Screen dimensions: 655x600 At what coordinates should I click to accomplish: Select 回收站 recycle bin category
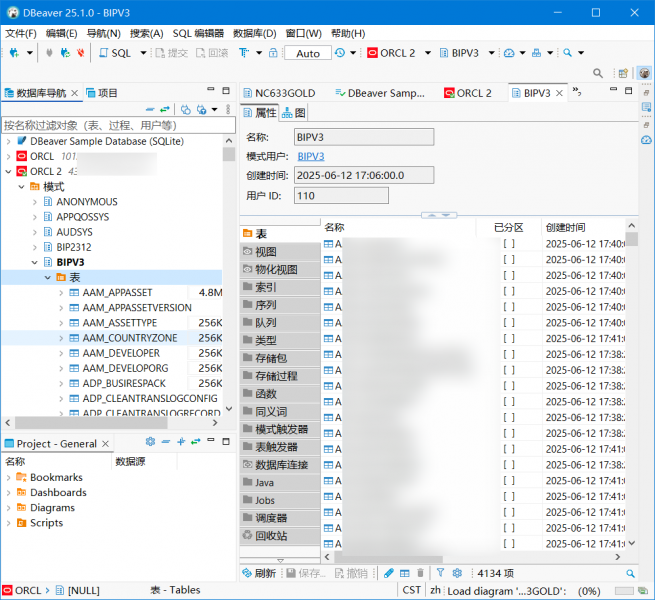click(x=280, y=536)
